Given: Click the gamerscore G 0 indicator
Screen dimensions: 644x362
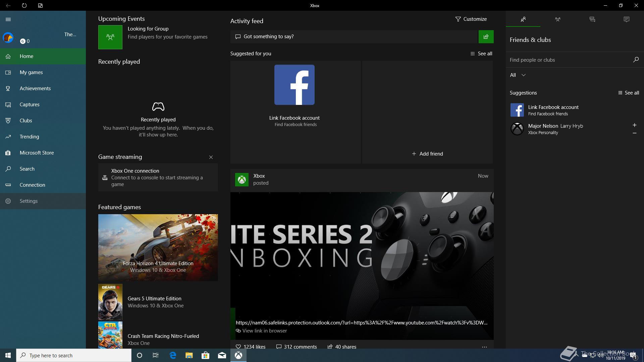Looking at the screenshot, I should 25,41.
